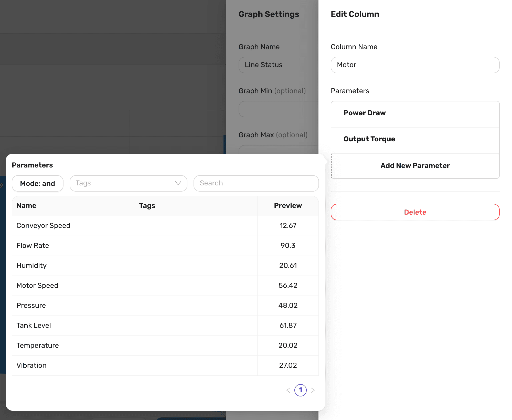Select the Humidity parameter row
The width and height of the screenshot is (512, 420).
(x=165, y=266)
